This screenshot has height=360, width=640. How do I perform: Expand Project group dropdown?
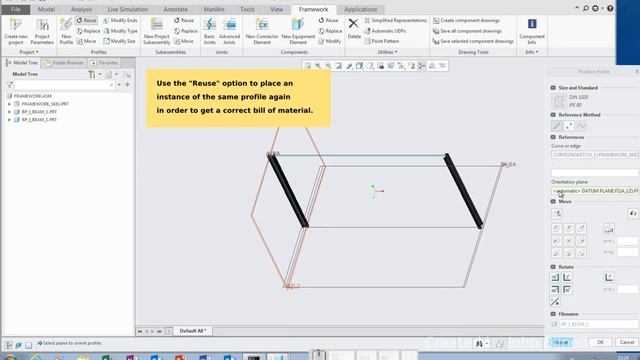tap(29, 52)
